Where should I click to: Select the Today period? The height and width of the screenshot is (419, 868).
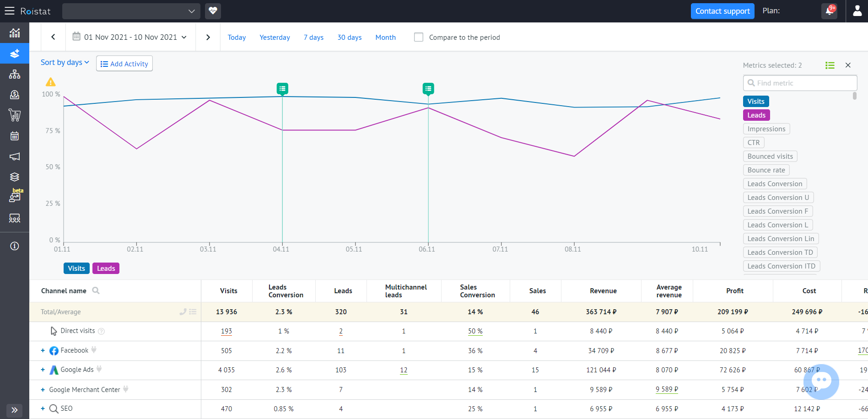(237, 38)
